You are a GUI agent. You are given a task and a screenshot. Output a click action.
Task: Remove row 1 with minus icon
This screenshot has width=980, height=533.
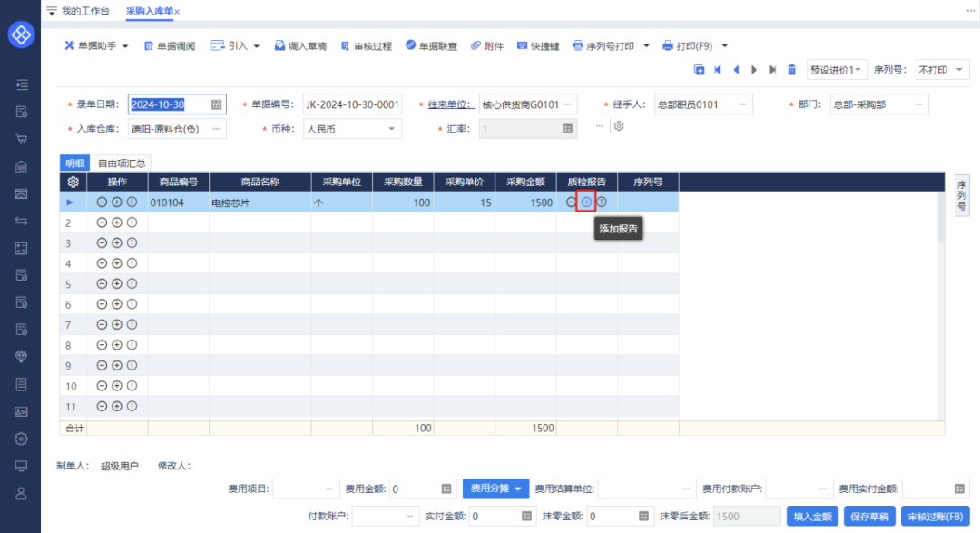(102, 202)
